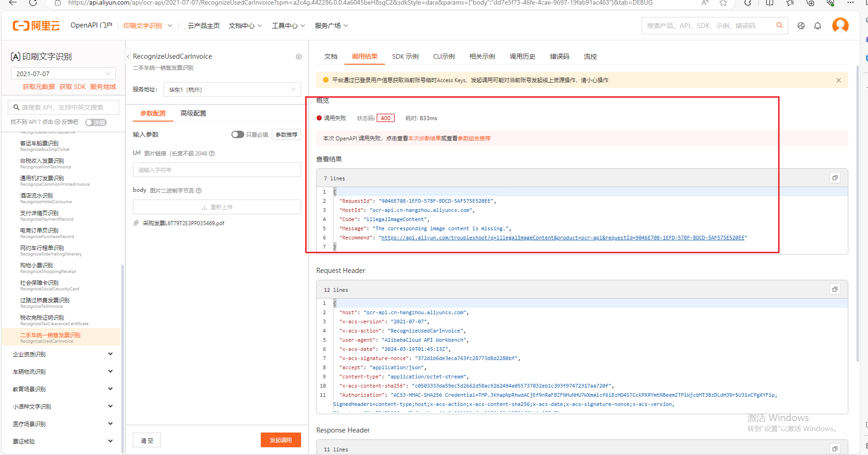Viewport: 868px width, 455px height.
Task: Open the Recommend troubleshoot URL in result
Action: 563,238
